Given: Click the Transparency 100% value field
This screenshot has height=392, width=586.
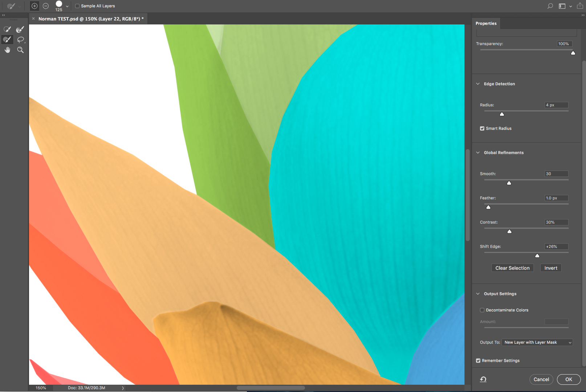Looking at the screenshot, I should (565, 44).
